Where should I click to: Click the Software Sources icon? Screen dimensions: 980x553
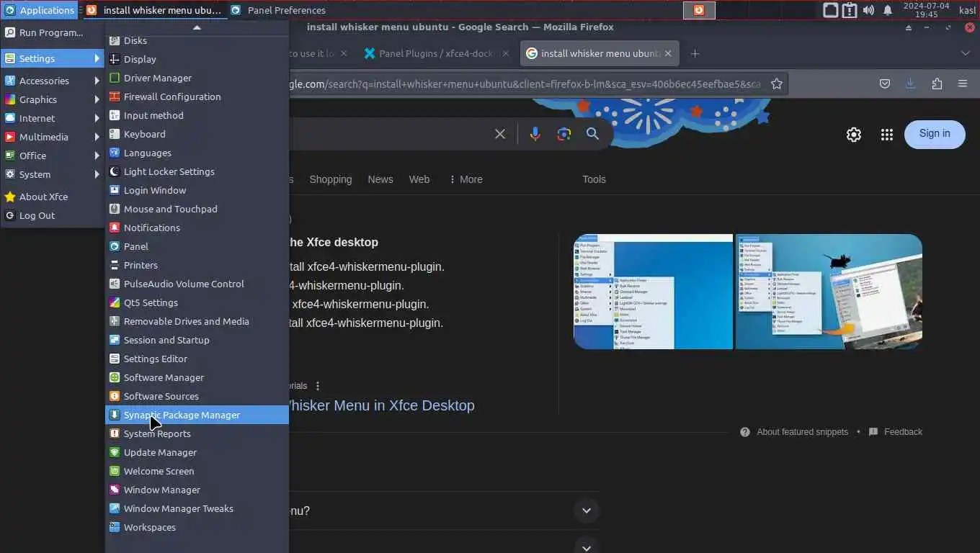pyautogui.click(x=114, y=396)
